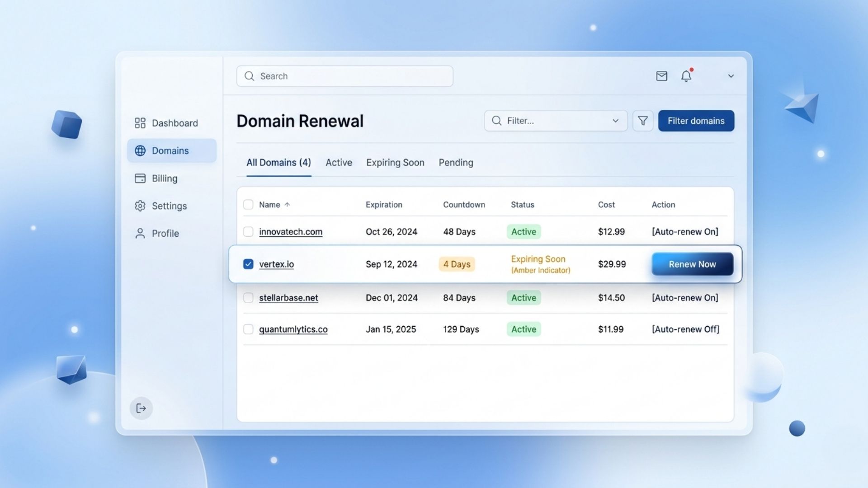Click the logout icon in sidebar
The image size is (868, 488).
click(x=141, y=408)
